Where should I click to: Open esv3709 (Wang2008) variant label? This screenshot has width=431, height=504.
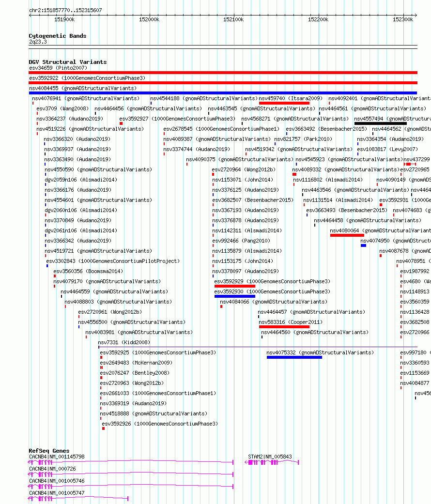62,108
